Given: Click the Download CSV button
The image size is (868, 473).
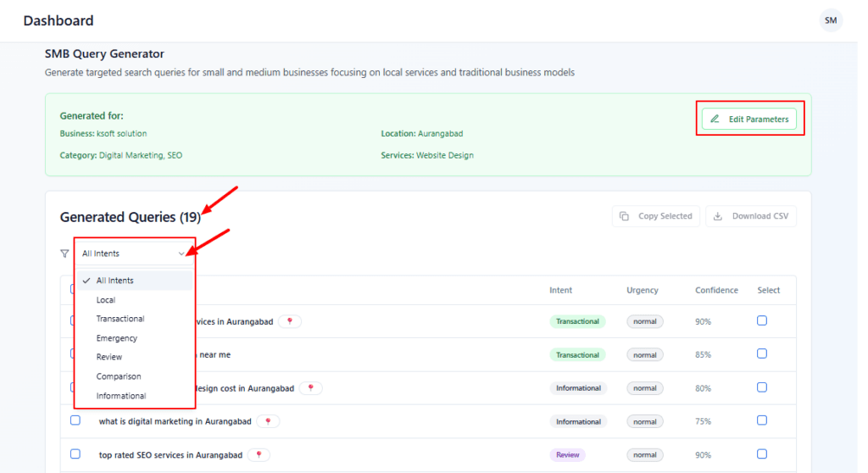Looking at the screenshot, I should [x=750, y=216].
